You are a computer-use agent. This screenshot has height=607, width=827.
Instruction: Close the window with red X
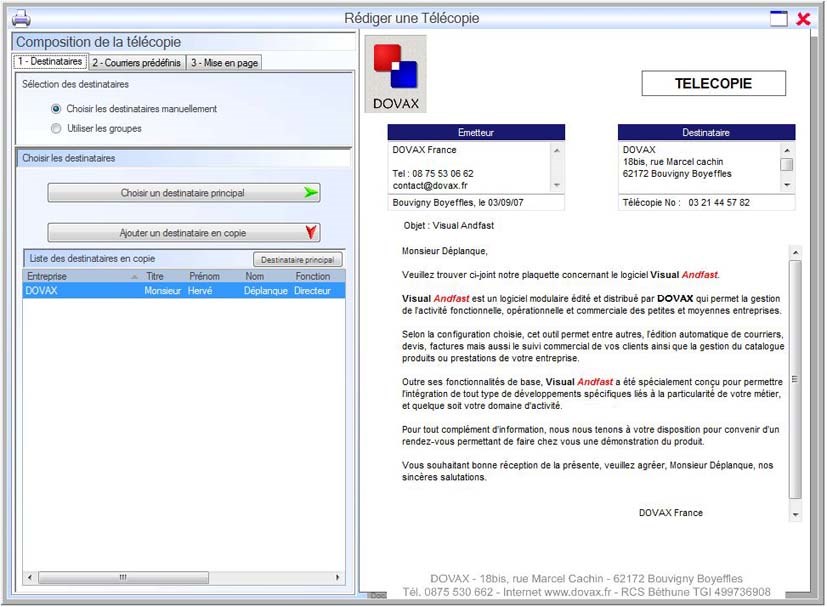tap(803, 19)
